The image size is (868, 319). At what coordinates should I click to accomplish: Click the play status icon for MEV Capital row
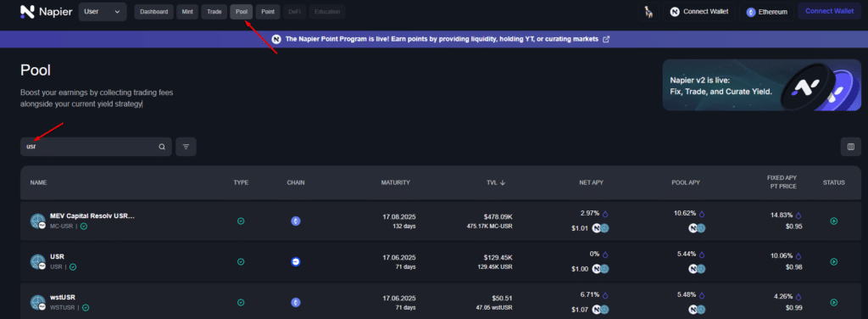(x=834, y=221)
